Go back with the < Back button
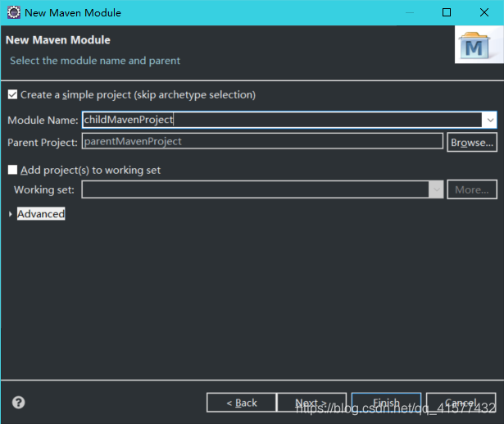The height and width of the screenshot is (424, 504). [x=242, y=403]
